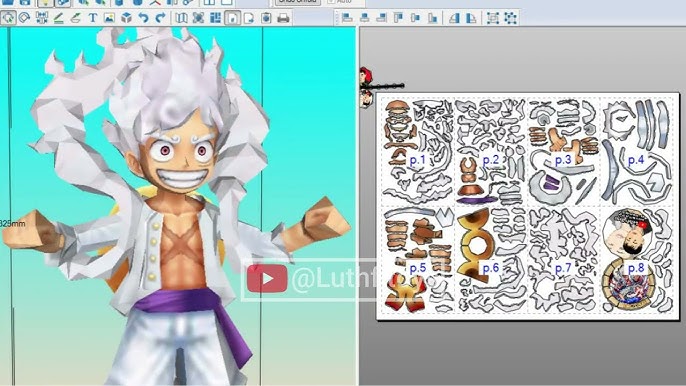686x386 pixels.
Task: Click the p.7 page label
Action: coord(563,267)
